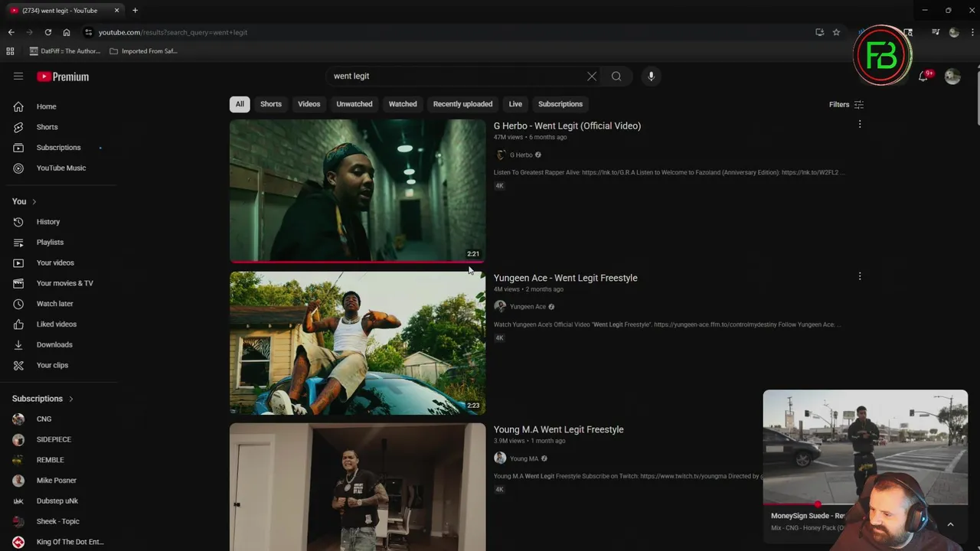
Task: Click the G Herbo video thumbnail
Action: click(x=358, y=191)
